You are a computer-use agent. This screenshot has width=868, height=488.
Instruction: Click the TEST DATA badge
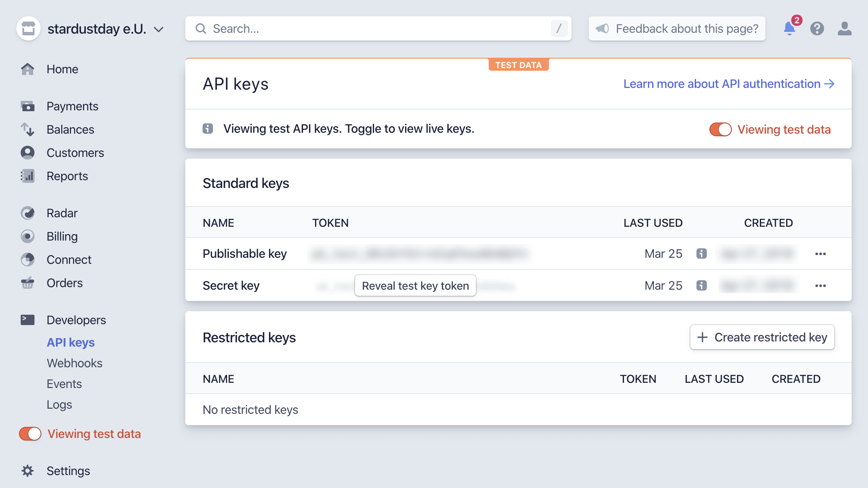coord(518,65)
